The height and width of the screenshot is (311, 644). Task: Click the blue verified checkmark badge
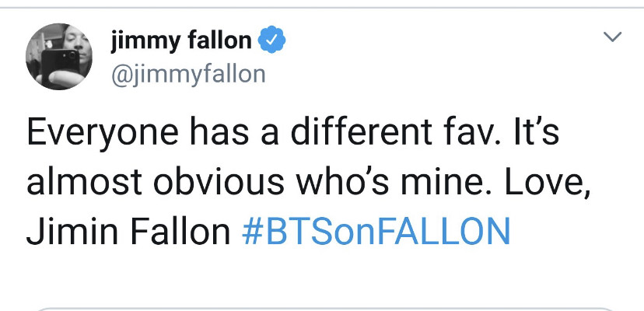271,40
